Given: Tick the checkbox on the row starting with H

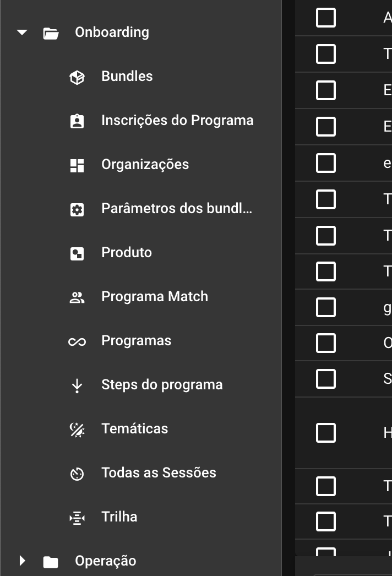Looking at the screenshot, I should point(326,433).
